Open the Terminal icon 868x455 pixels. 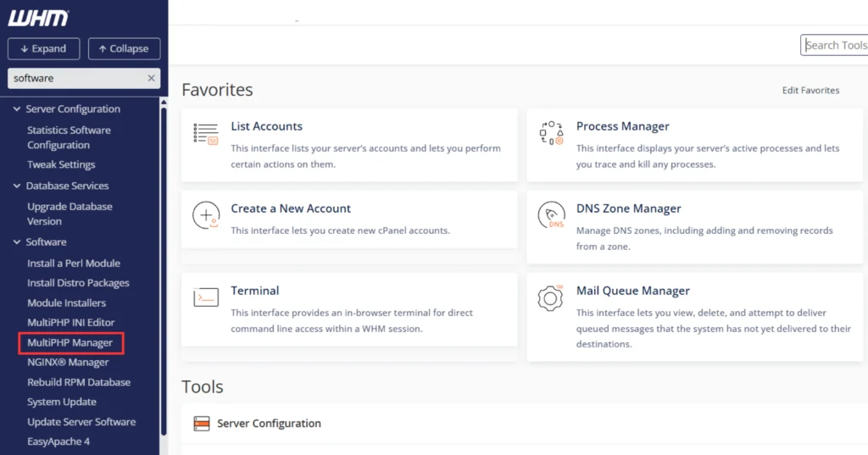pos(206,297)
